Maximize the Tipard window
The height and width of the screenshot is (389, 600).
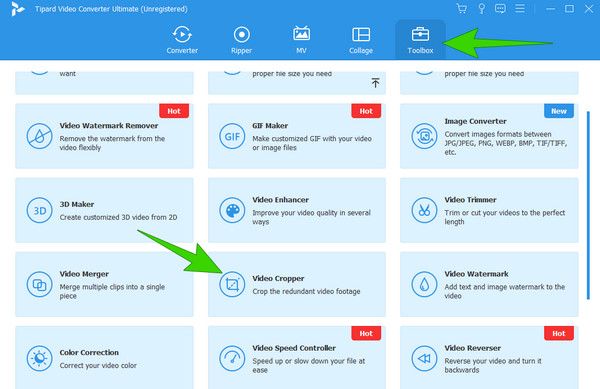point(569,8)
